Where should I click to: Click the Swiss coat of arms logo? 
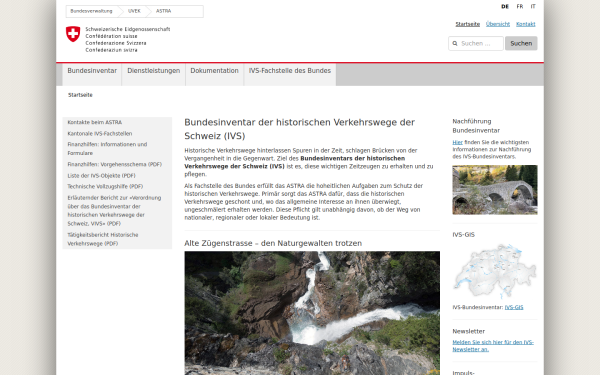coord(73,34)
